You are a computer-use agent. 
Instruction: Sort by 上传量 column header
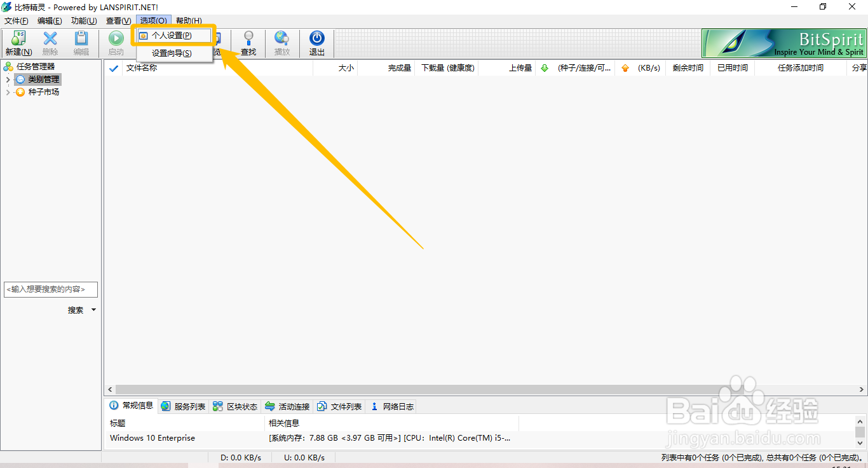(x=507, y=68)
